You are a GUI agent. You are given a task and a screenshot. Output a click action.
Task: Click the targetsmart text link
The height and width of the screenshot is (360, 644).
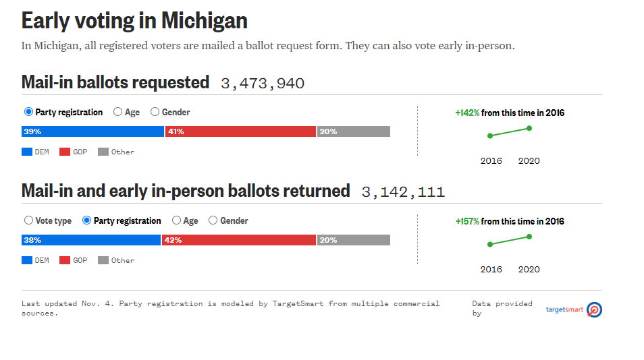(564, 310)
